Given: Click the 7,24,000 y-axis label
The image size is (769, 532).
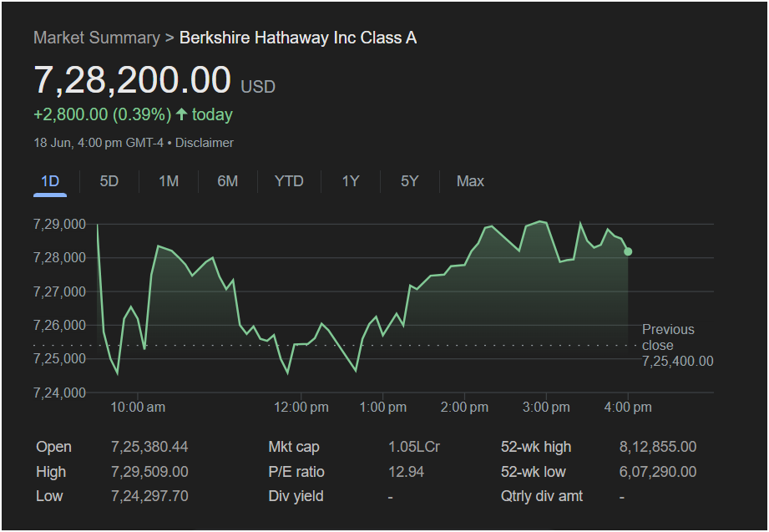Looking at the screenshot, I should pos(59,393).
